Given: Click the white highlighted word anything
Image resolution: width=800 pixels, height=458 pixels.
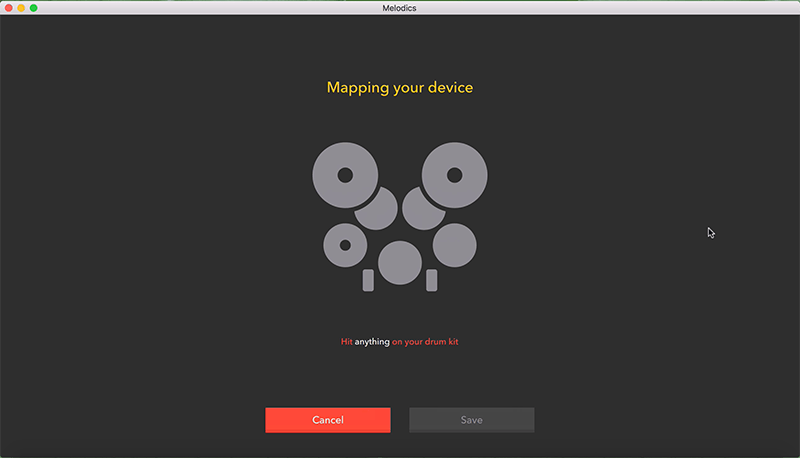Looking at the screenshot, I should (372, 342).
